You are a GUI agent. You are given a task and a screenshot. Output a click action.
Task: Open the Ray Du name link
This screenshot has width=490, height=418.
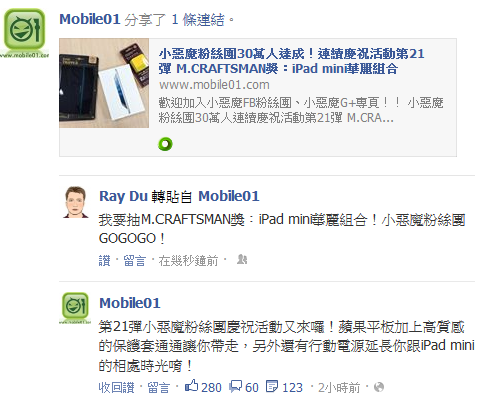pos(123,196)
